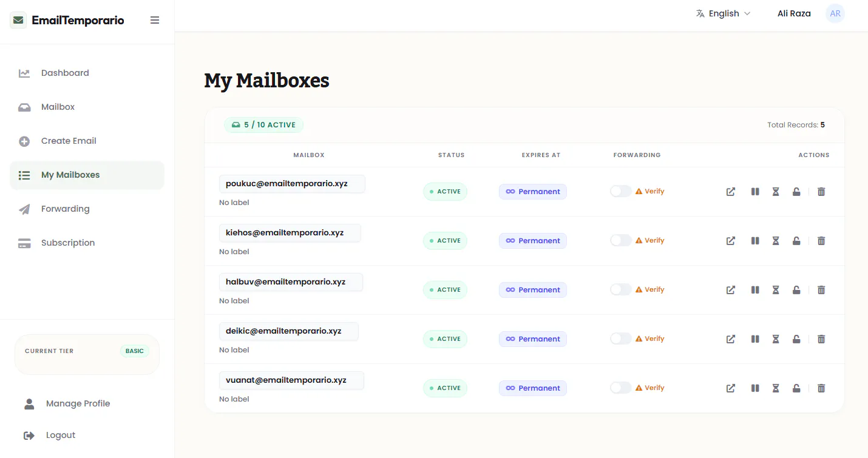This screenshot has height=458, width=868.
Task: Toggle forwarding for vuanat mailbox
Action: point(621,388)
